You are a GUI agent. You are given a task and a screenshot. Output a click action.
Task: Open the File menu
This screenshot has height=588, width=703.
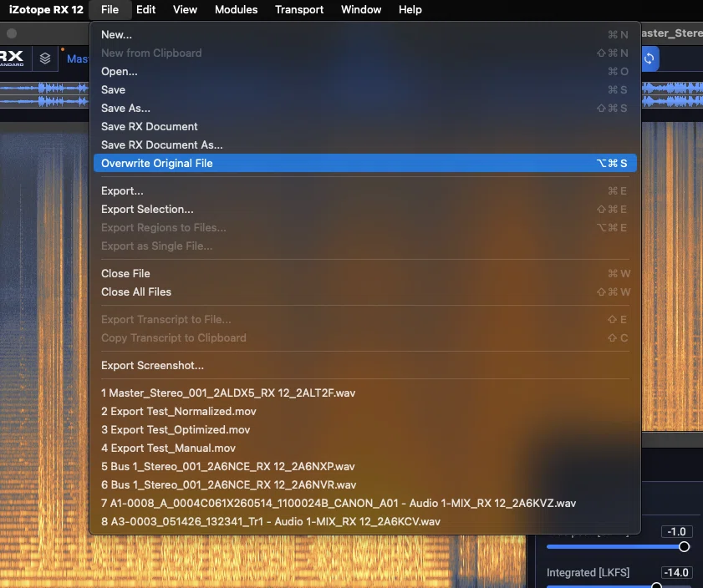pyautogui.click(x=110, y=9)
